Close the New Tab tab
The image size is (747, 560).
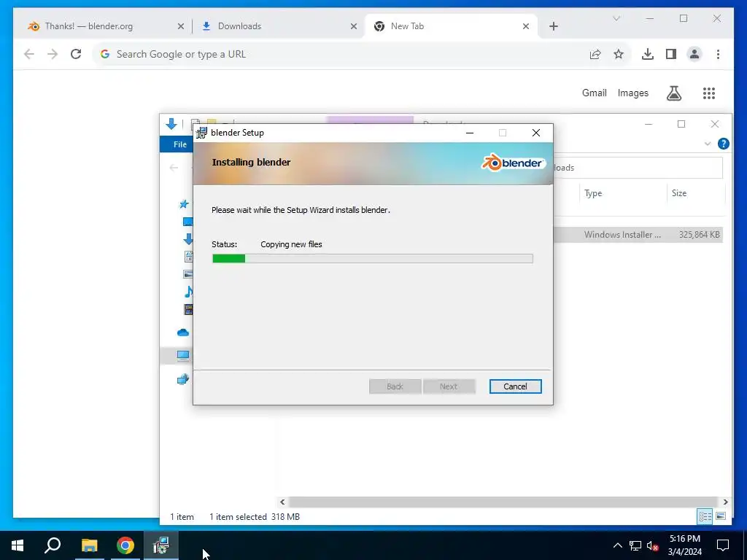(526, 26)
